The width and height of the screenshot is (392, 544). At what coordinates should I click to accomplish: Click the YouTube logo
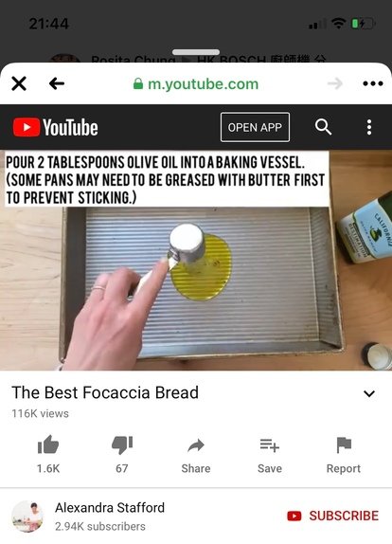pyautogui.click(x=56, y=127)
